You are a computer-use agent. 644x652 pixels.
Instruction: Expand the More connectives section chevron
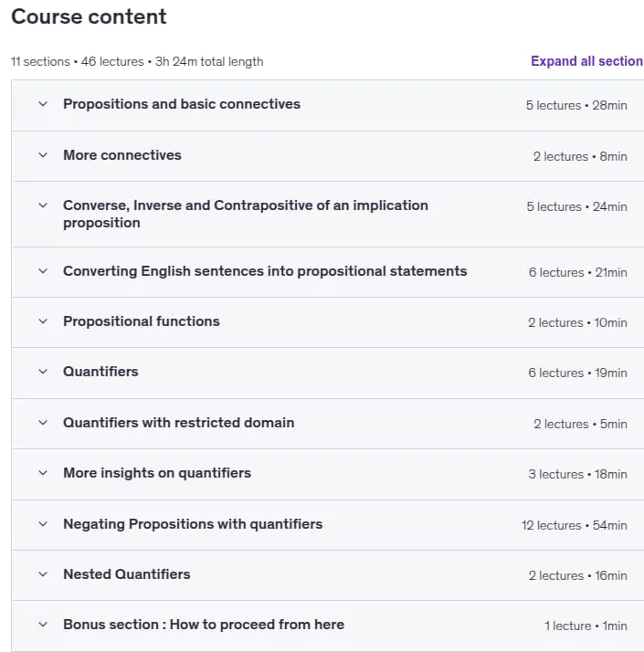[43, 155]
